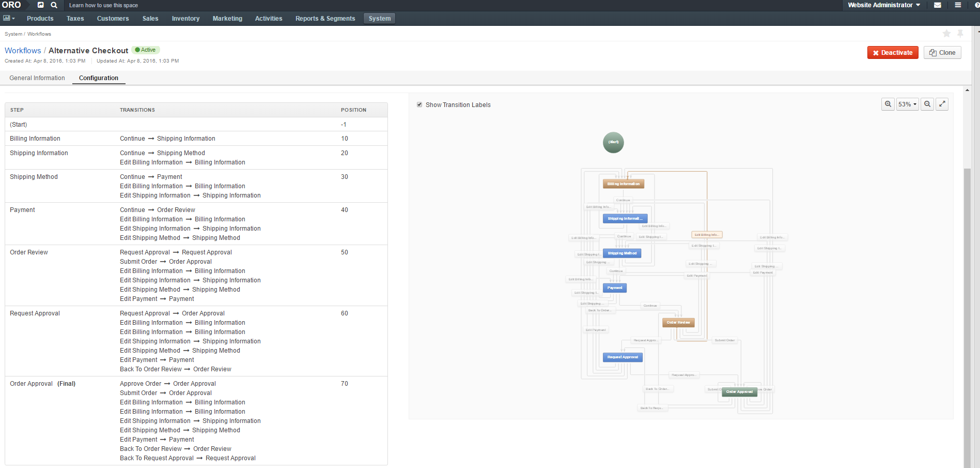Screen dimensions: 980x468
Task: Select Order Approval node in diagram
Action: coord(739,392)
